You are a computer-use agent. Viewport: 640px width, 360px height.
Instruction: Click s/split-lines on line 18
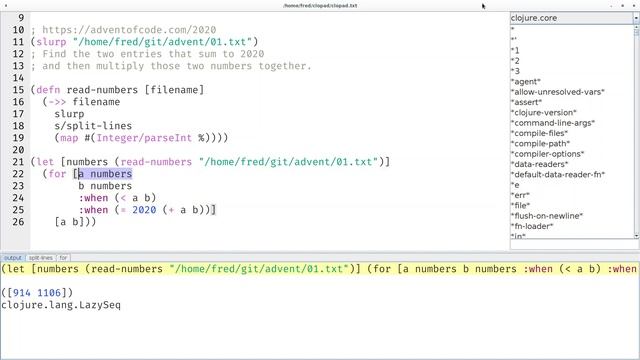[93, 126]
